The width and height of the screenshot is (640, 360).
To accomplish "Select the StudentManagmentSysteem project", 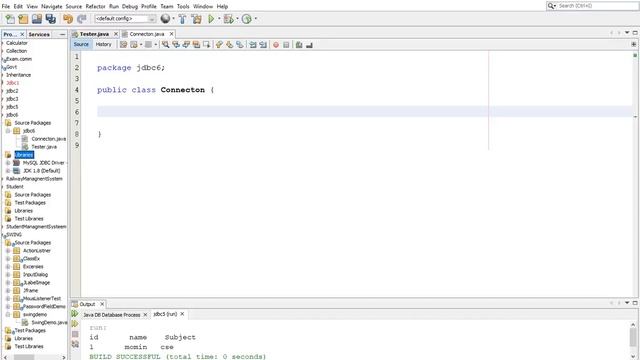I will 36,227.
